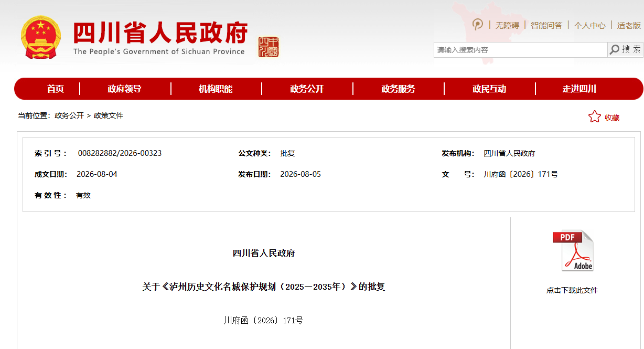Screen dimensions: 644x349
Task: Open 走进四川 navigation item
Action: pyautogui.click(x=579, y=89)
